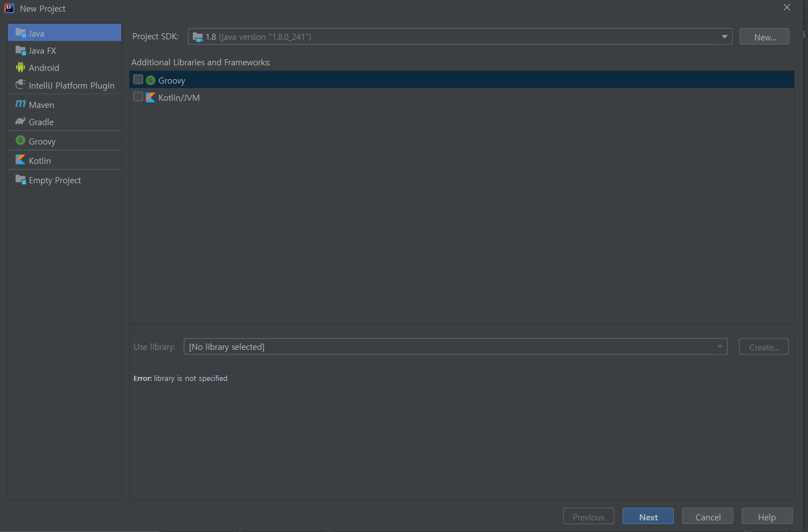Select Groovy project type in sidebar
This screenshot has width=808, height=532.
pyautogui.click(x=42, y=142)
